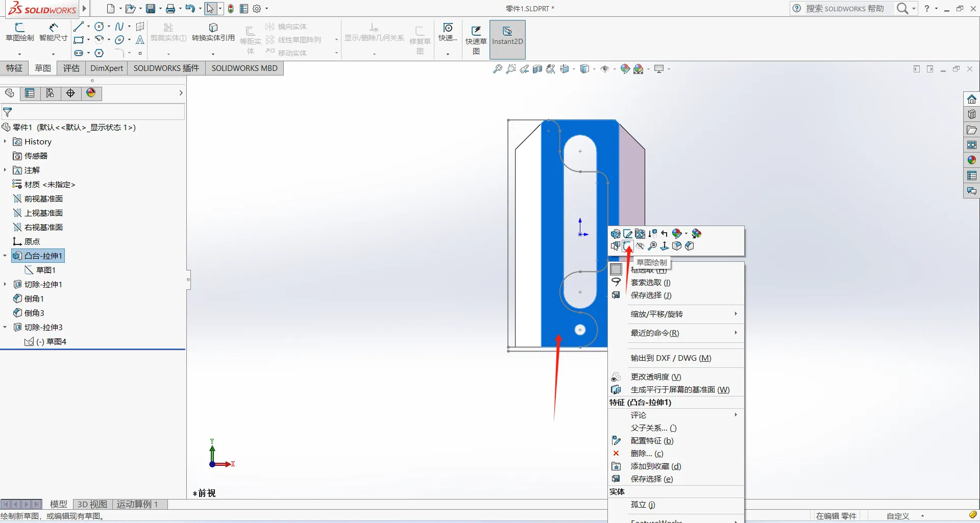
Task: Click the 草图绘制 sketch icon in context toolbar
Action: pyautogui.click(x=628, y=246)
